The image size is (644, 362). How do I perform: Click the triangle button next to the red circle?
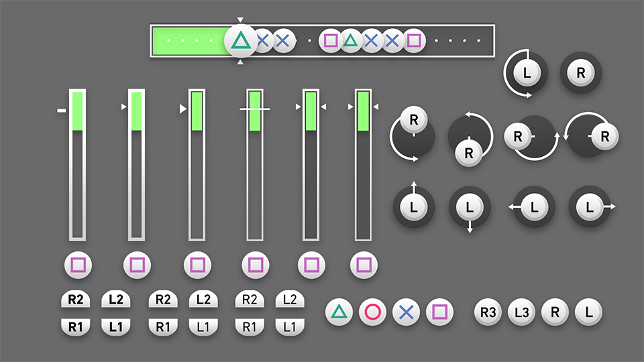click(x=339, y=312)
